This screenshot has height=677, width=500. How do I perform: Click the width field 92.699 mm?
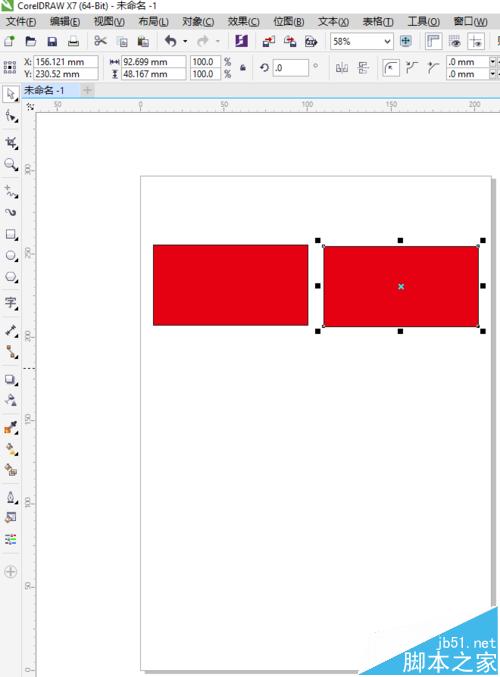tap(154, 62)
